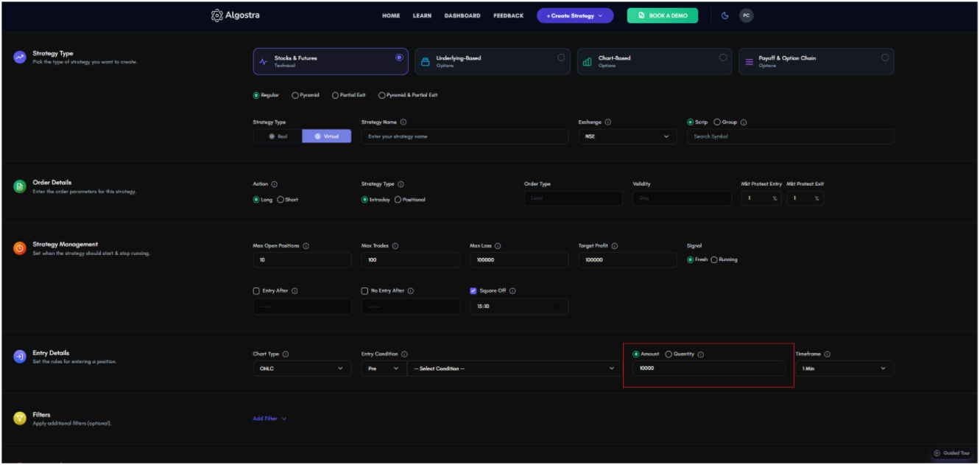Click info icon next to Quantity
Screen dimensions: 980x465
(701, 354)
